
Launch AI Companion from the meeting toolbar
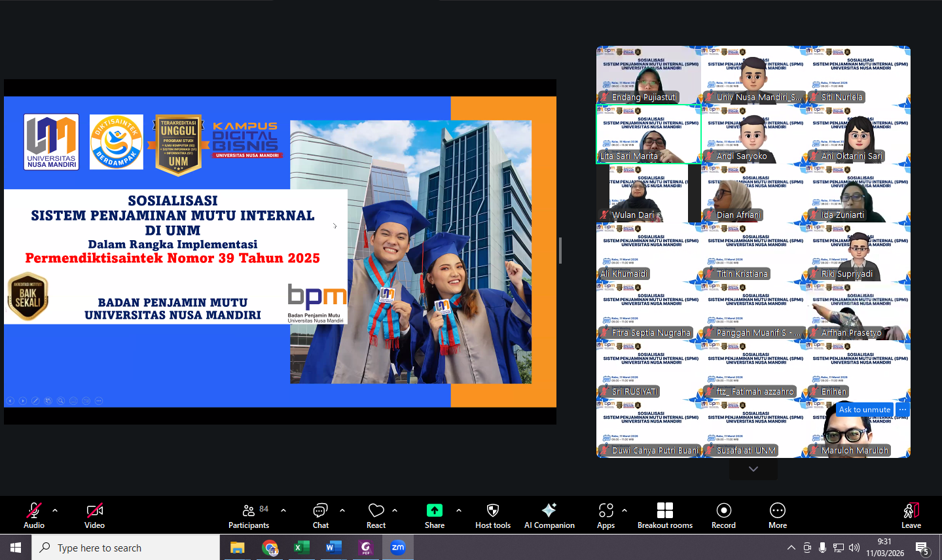click(x=549, y=510)
